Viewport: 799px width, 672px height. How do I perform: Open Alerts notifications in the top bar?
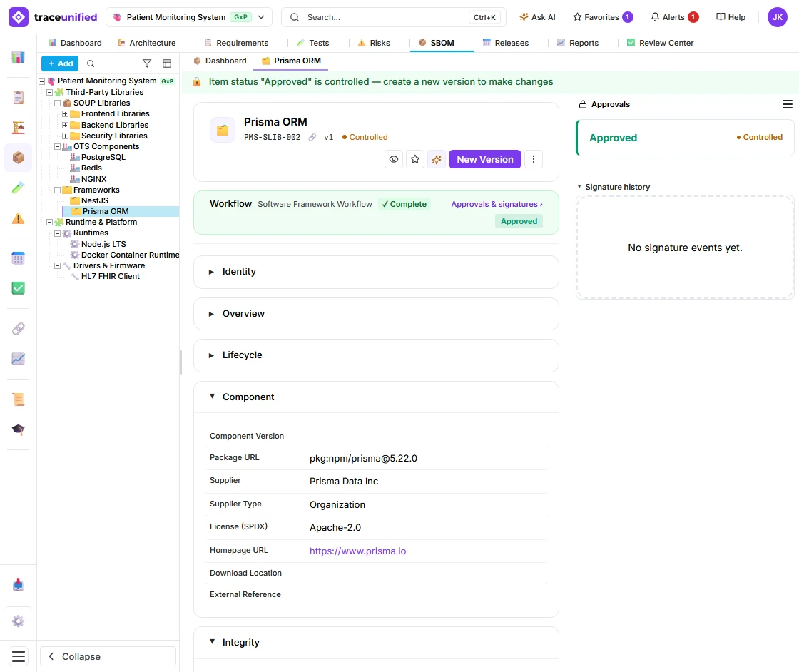(x=675, y=17)
